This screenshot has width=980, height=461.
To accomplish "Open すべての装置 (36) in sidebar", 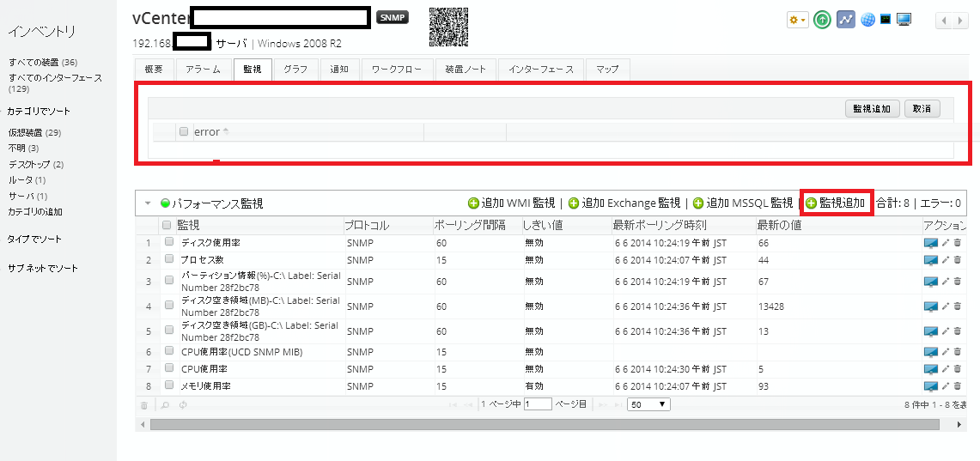I will click(x=43, y=62).
